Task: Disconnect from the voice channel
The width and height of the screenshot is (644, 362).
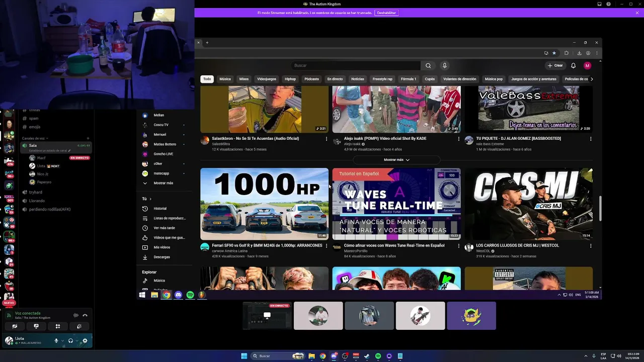Action: coord(85,315)
